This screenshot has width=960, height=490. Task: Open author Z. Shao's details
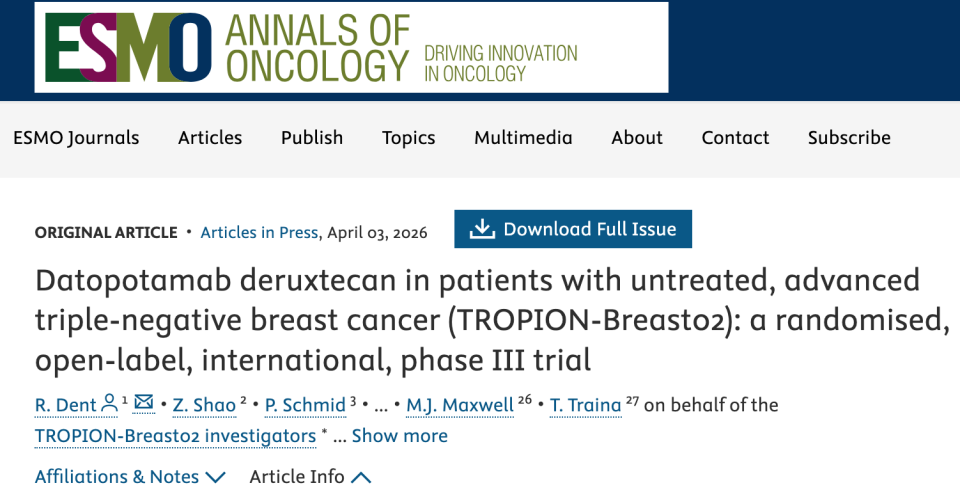204,405
